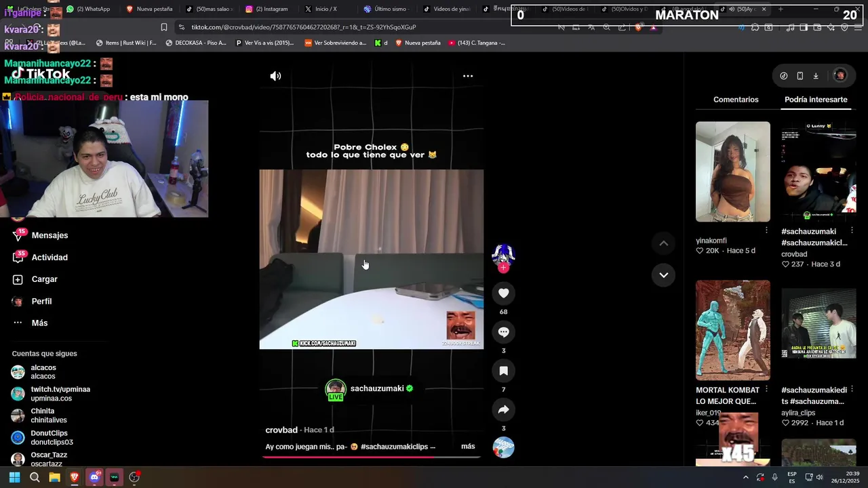
Task: Open the browser hamburger menu
Action: coord(859,27)
